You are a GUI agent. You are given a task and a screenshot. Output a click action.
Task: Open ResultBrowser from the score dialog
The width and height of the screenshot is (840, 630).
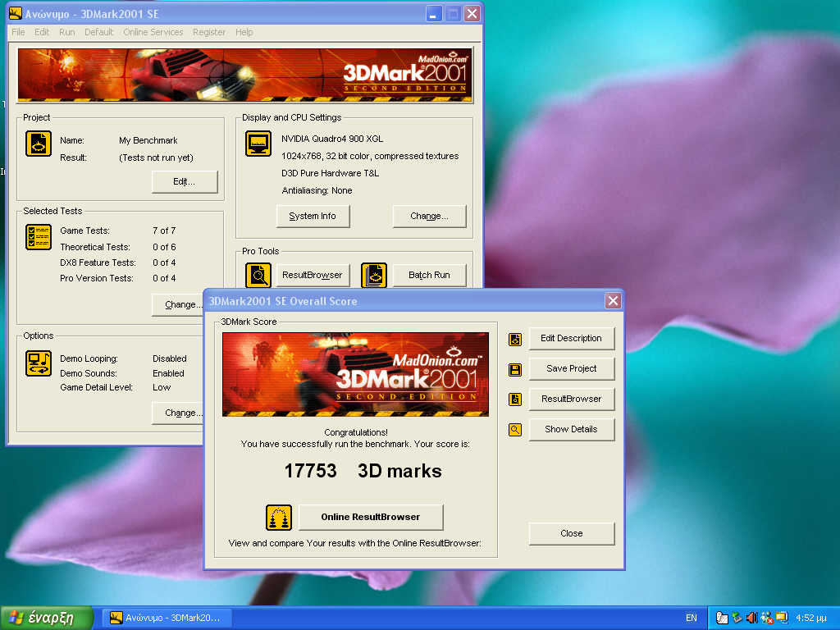click(571, 399)
